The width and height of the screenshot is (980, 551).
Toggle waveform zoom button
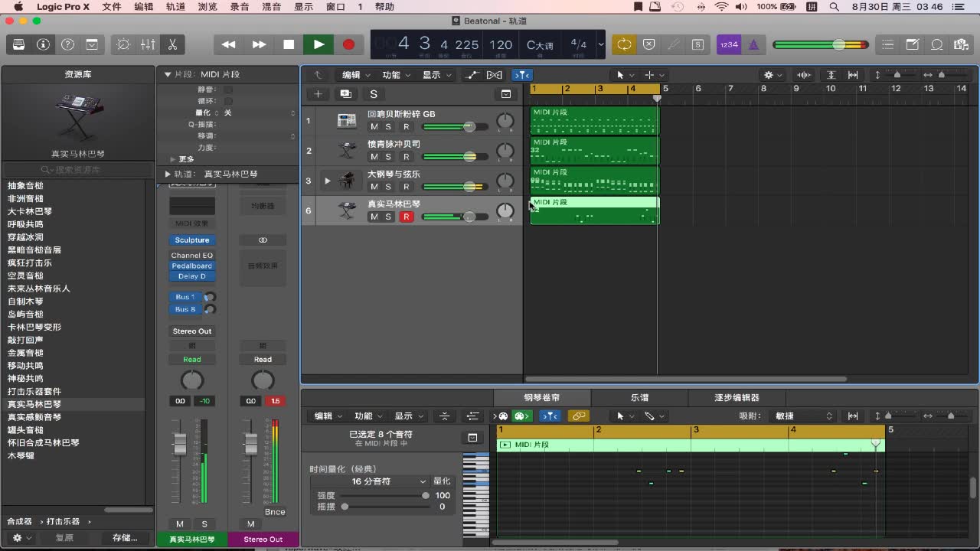coord(804,75)
